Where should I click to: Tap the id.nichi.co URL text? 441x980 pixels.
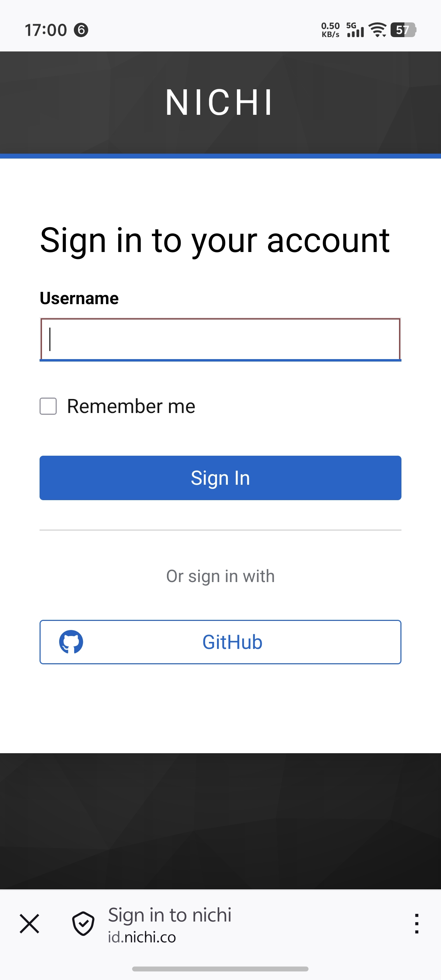142,937
